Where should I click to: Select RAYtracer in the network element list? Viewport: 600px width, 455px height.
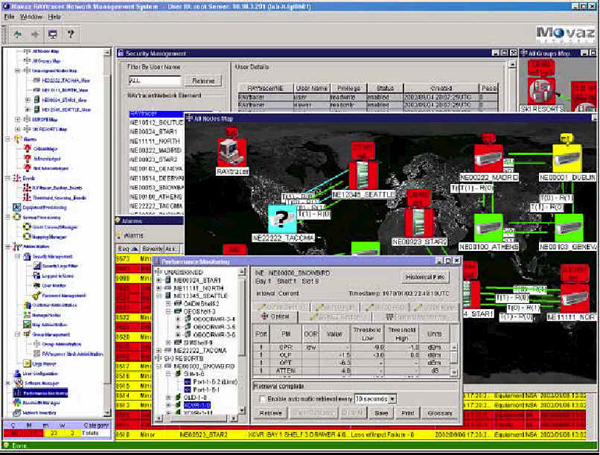click(156, 114)
